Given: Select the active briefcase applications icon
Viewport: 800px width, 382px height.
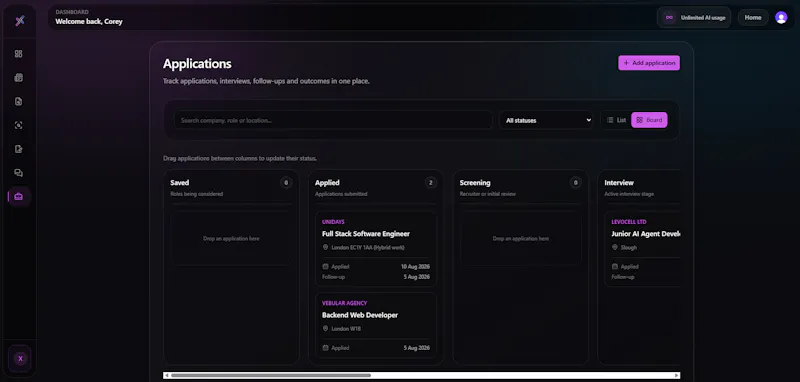Looking at the screenshot, I should [19, 196].
